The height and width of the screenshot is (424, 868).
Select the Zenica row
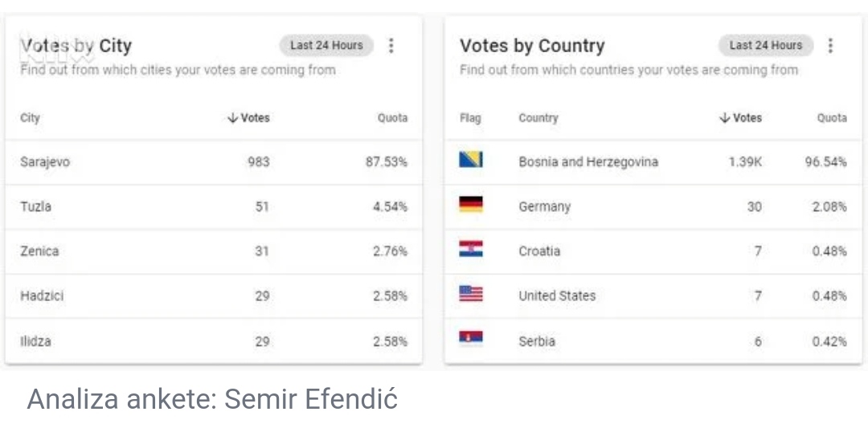coord(214,251)
